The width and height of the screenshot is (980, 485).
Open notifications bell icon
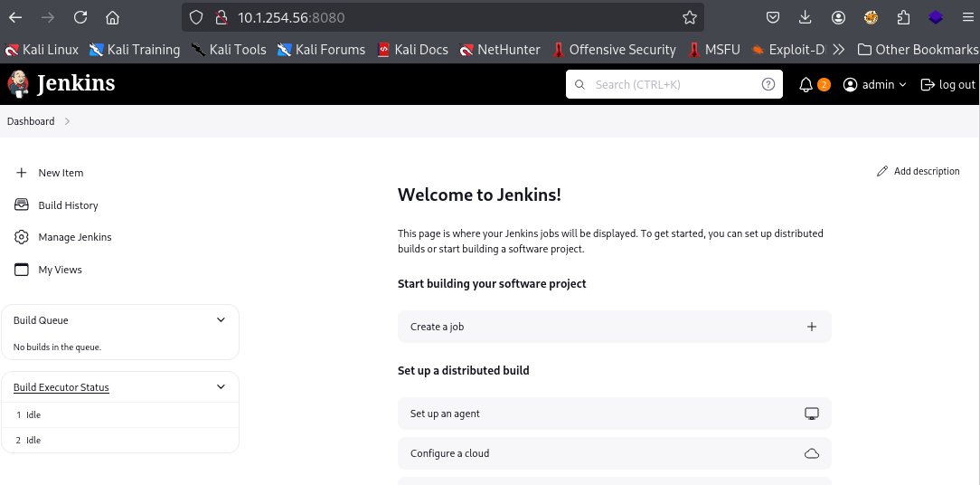pyautogui.click(x=806, y=84)
